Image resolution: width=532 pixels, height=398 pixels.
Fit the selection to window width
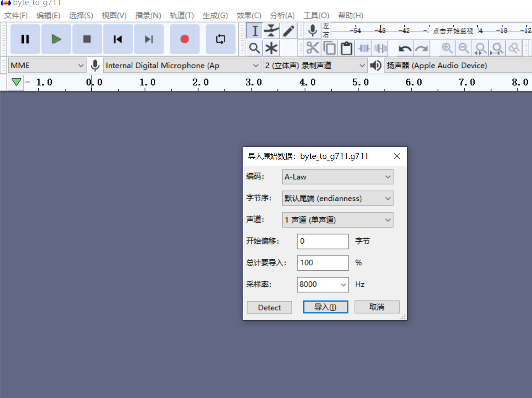(x=480, y=48)
